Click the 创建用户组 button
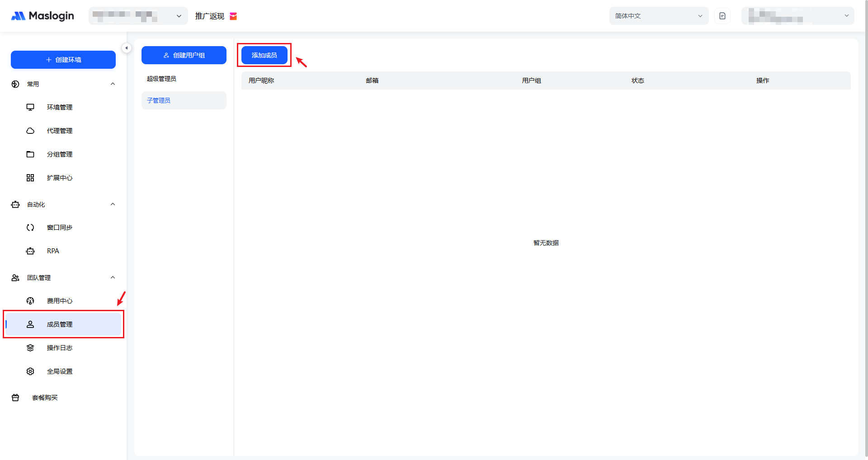This screenshot has height=460, width=868. (x=184, y=55)
